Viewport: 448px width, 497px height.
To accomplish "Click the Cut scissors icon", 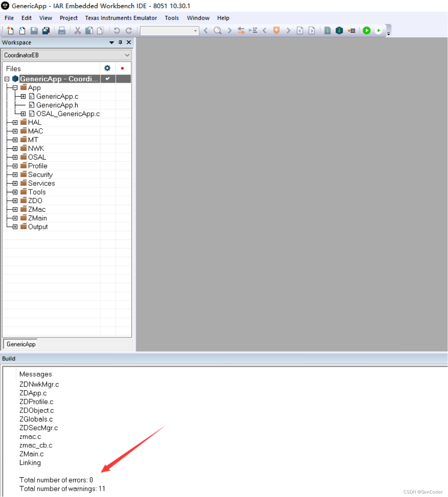I will click(78, 31).
